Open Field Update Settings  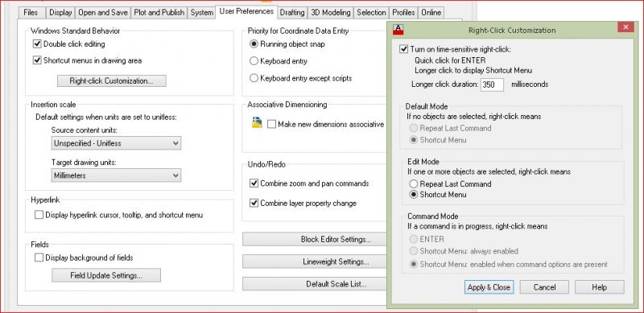pyautogui.click(x=106, y=275)
